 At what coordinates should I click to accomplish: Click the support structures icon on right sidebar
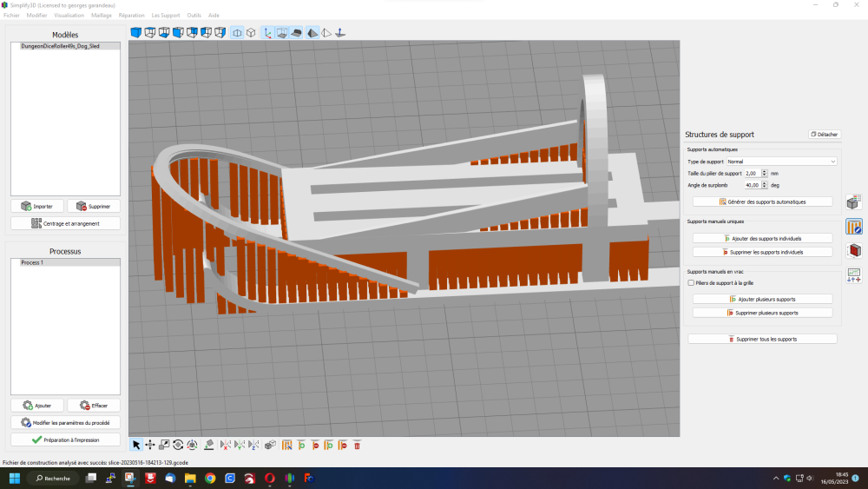853,227
